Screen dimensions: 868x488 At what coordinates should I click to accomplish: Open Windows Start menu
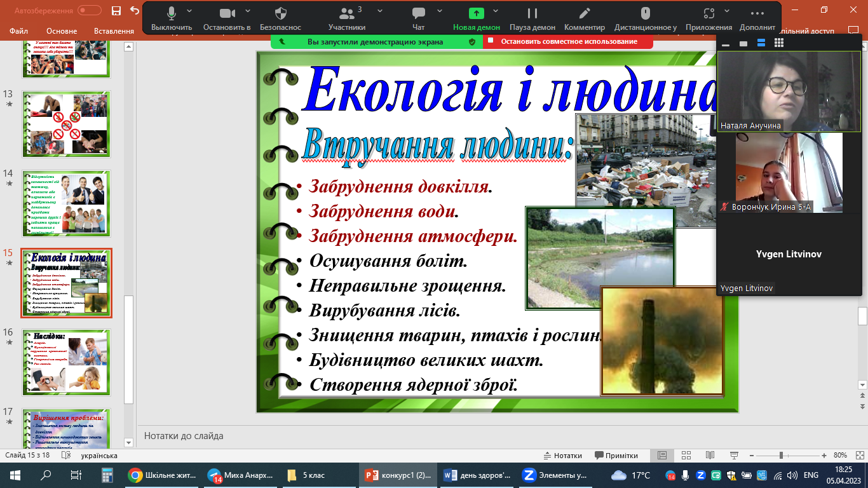point(15,475)
